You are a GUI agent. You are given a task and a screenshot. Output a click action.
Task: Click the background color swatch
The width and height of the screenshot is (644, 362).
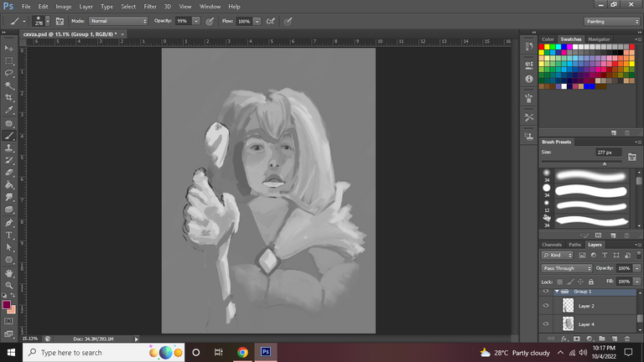click(13, 310)
